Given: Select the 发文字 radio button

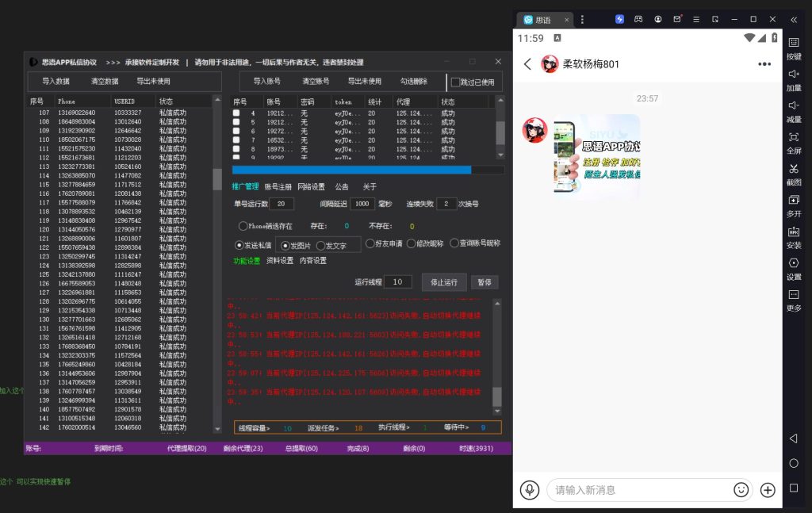Looking at the screenshot, I should tap(320, 246).
